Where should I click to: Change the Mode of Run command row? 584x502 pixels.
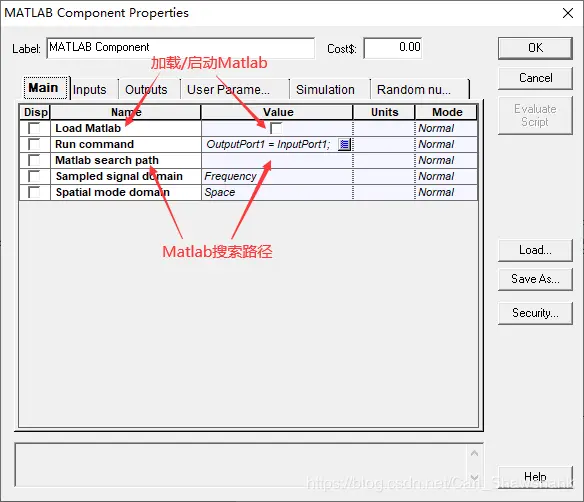tap(446, 144)
